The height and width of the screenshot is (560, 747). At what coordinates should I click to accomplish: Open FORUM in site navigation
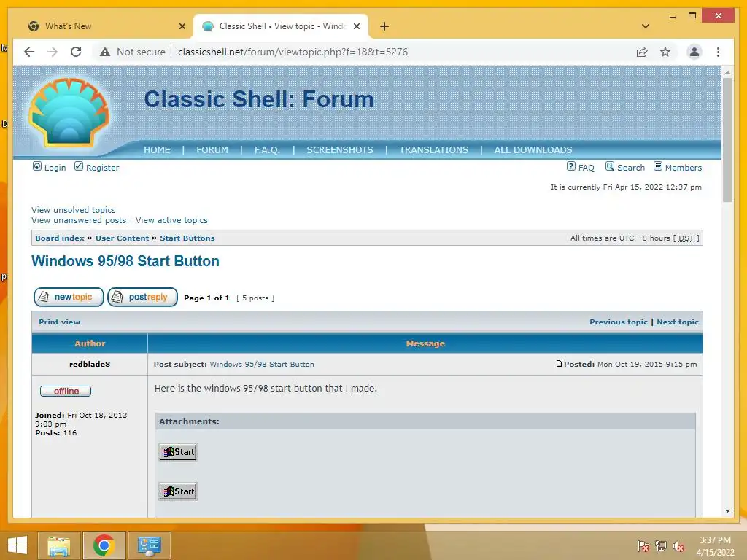(x=212, y=150)
